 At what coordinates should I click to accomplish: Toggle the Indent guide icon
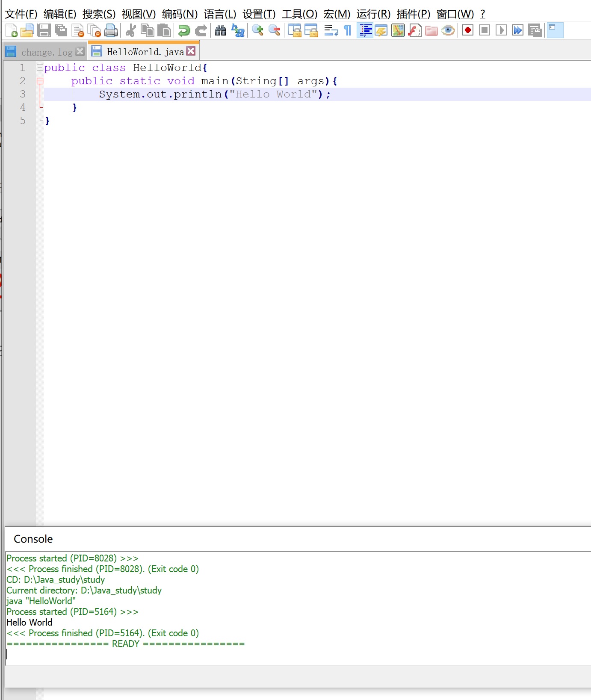(365, 30)
